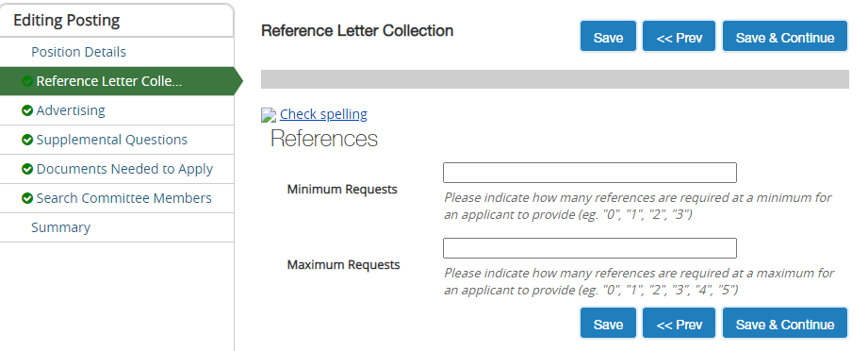The image size is (868, 351).
Task: Click the broken image icon beside Check spelling
Action: click(269, 115)
